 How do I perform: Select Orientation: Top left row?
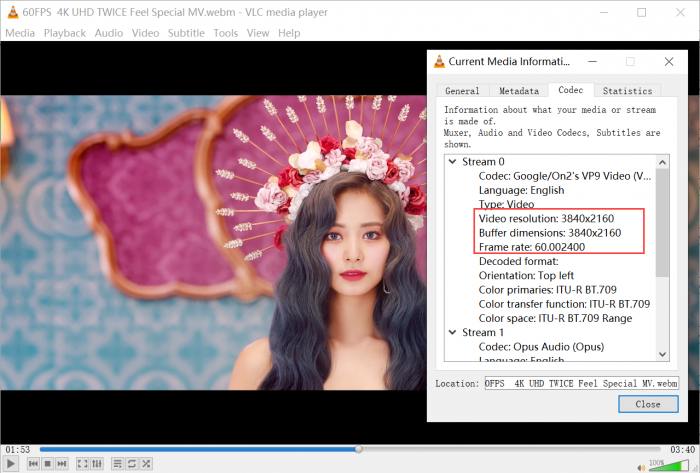[x=526, y=276]
